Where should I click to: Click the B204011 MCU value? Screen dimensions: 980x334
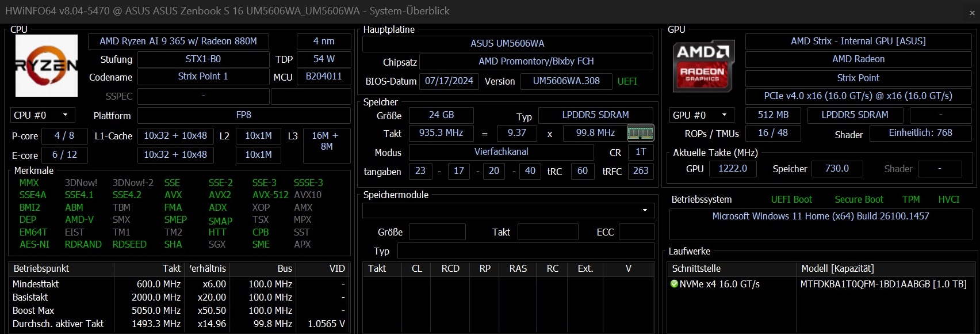[x=324, y=77]
